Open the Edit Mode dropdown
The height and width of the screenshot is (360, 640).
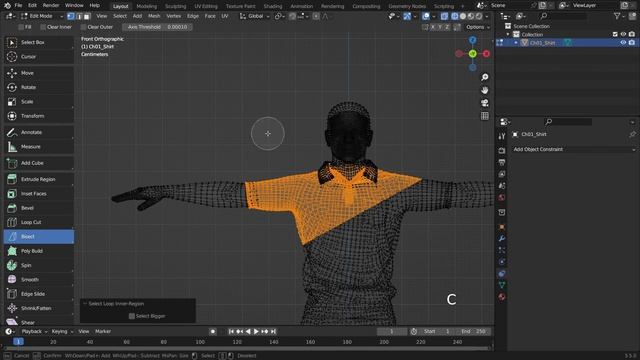click(x=42, y=16)
